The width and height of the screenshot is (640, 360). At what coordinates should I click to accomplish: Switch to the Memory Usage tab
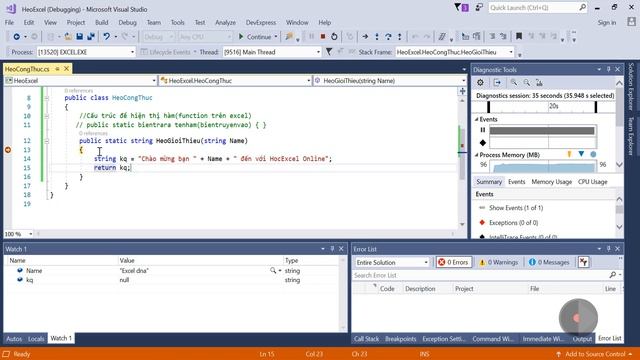point(551,182)
